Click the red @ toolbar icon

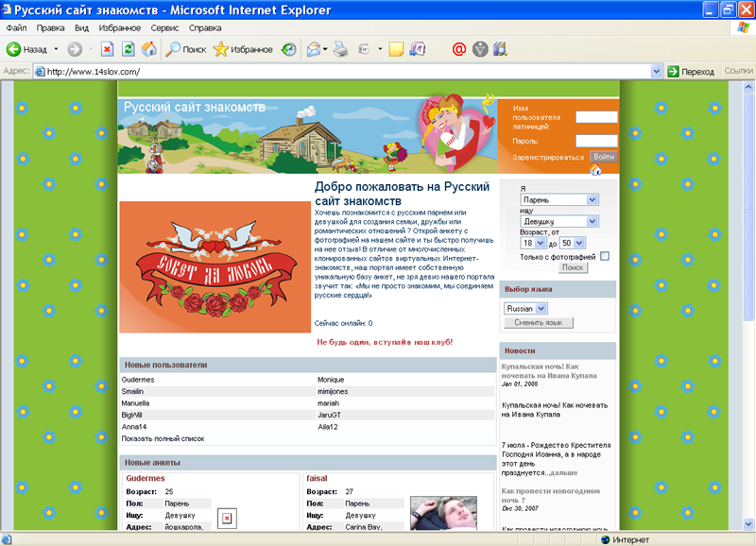tap(459, 49)
